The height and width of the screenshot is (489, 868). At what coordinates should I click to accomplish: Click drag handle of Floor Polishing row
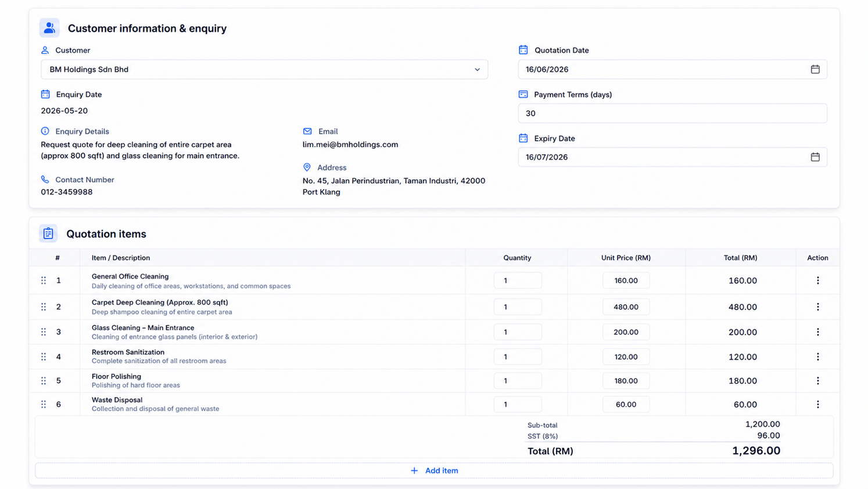pos(44,381)
